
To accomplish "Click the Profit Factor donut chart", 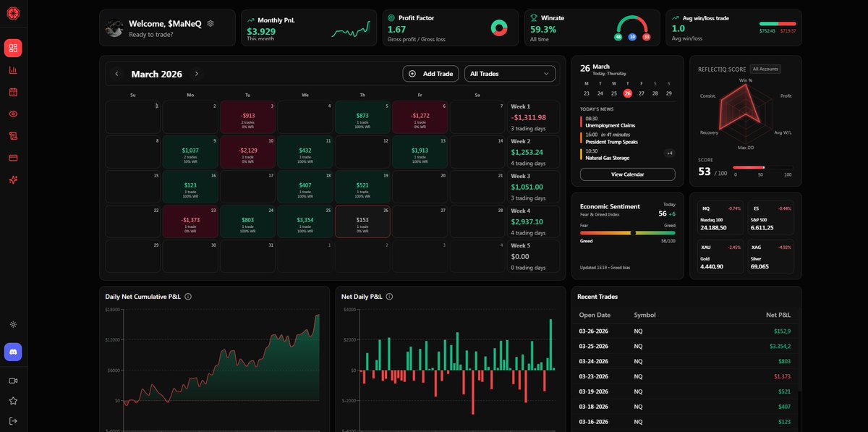I will pyautogui.click(x=499, y=28).
